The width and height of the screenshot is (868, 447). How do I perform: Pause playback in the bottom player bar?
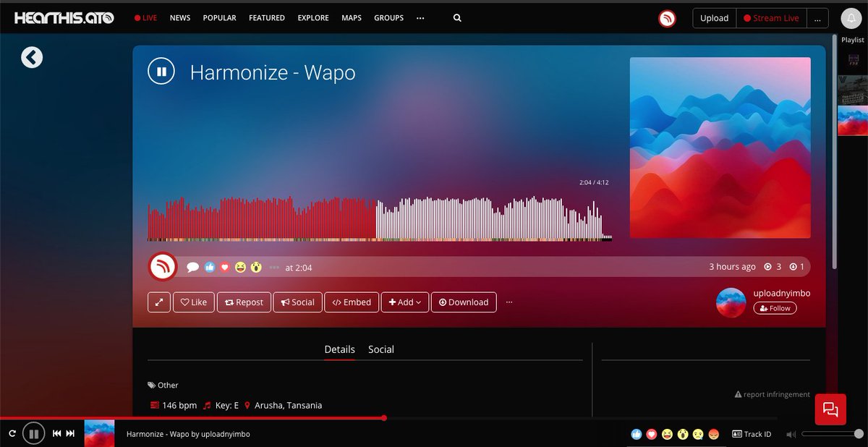pyautogui.click(x=33, y=434)
